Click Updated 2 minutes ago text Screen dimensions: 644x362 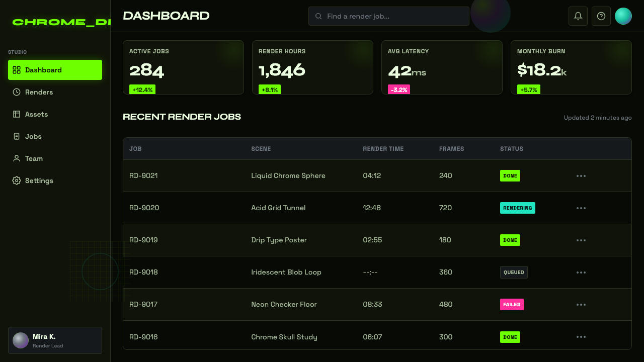coord(598,118)
